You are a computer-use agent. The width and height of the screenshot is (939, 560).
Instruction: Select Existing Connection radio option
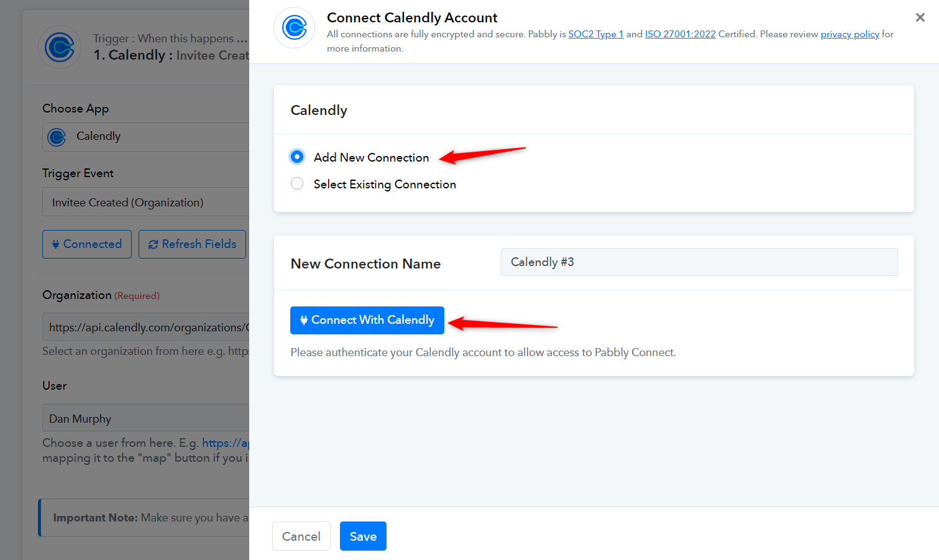pyautogui.click(x=297, y=183)
